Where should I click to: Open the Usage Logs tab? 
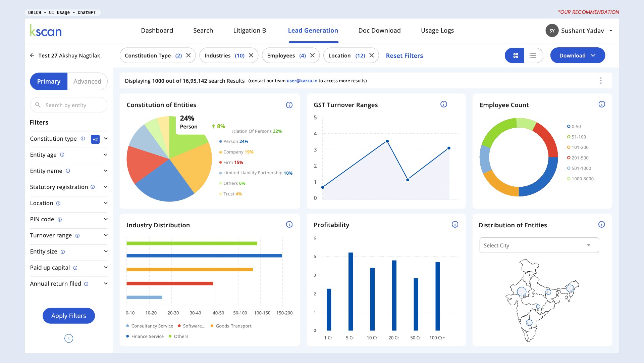[x=437, y=31]
